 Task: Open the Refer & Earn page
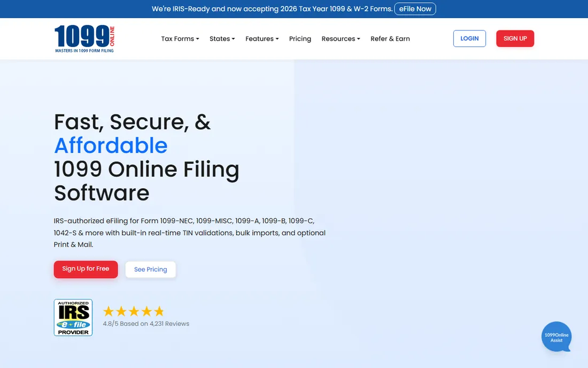390,39
